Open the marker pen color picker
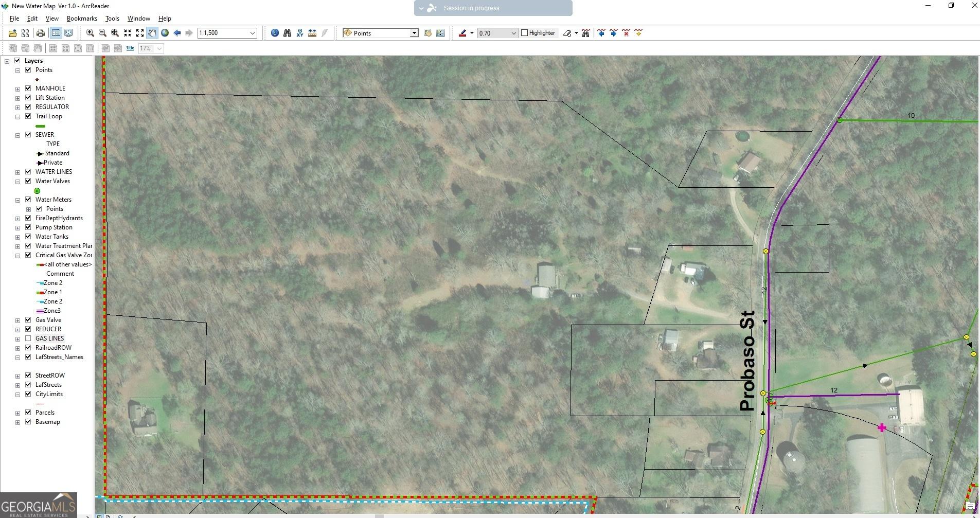This screenshot has width=980, height=518. [471, 33]
